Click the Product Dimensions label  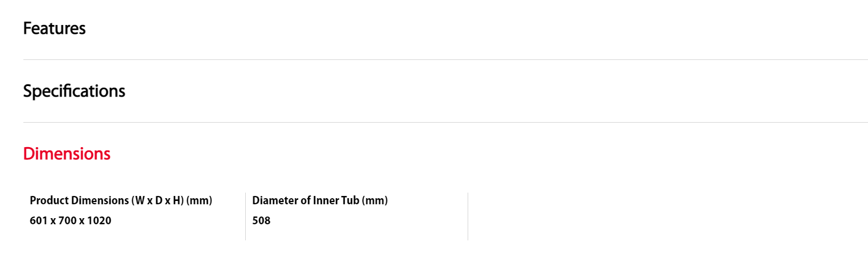(121, 200)
